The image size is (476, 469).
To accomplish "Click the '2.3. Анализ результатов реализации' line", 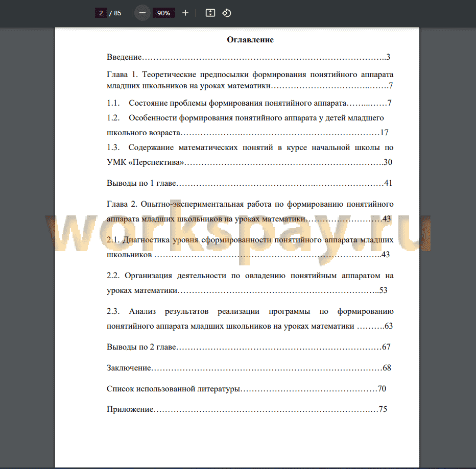I will click(250, 311).
